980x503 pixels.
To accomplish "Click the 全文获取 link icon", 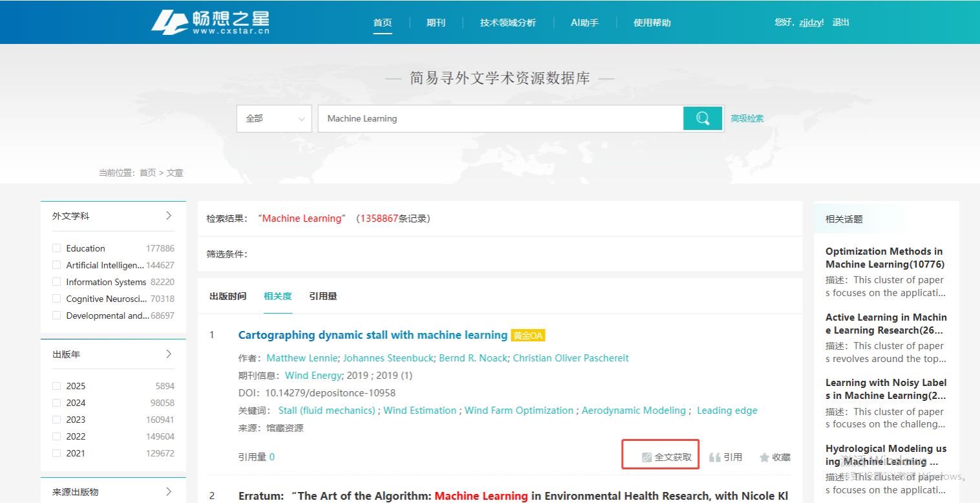I will pyautogui.click(x=646, y=457).
